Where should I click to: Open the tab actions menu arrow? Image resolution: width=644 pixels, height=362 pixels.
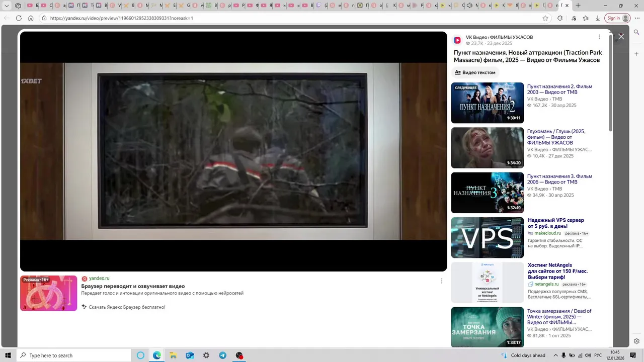tap(7, 6)
